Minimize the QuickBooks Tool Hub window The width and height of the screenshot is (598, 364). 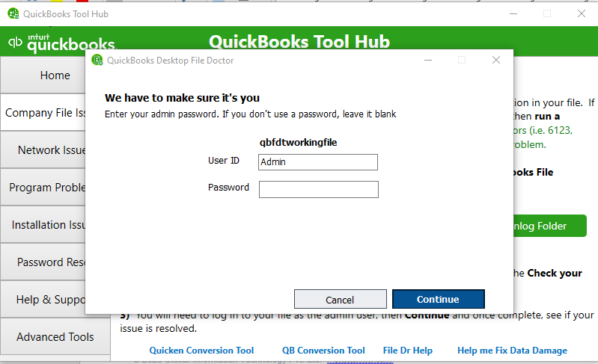pyautogui.click(x=513, y=13)
